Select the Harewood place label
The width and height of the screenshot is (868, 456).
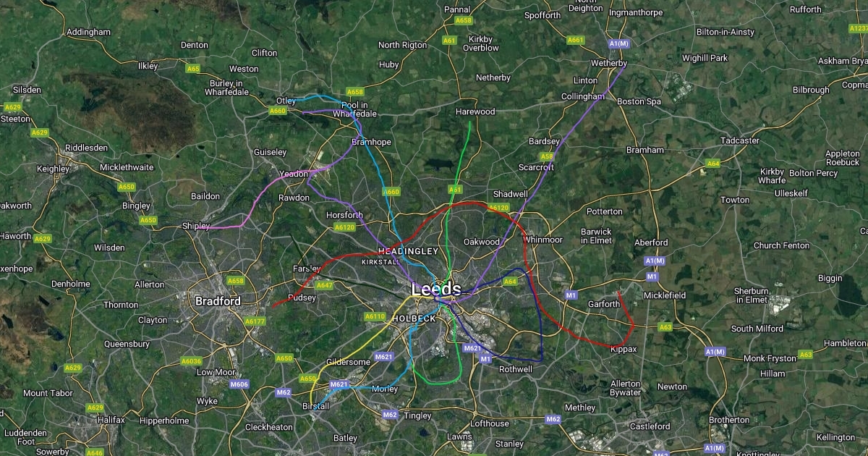pos(475,112)
